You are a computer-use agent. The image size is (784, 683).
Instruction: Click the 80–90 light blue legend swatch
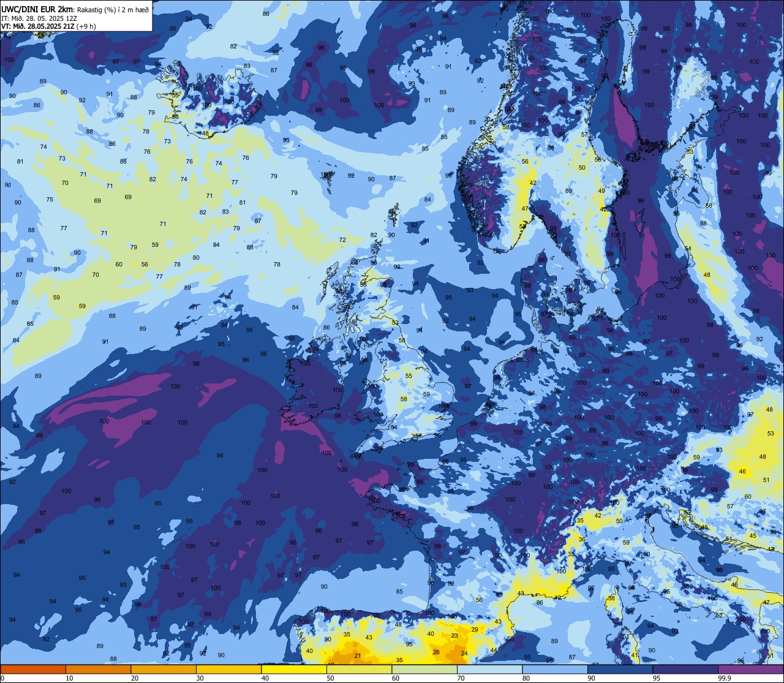point(555,669)
